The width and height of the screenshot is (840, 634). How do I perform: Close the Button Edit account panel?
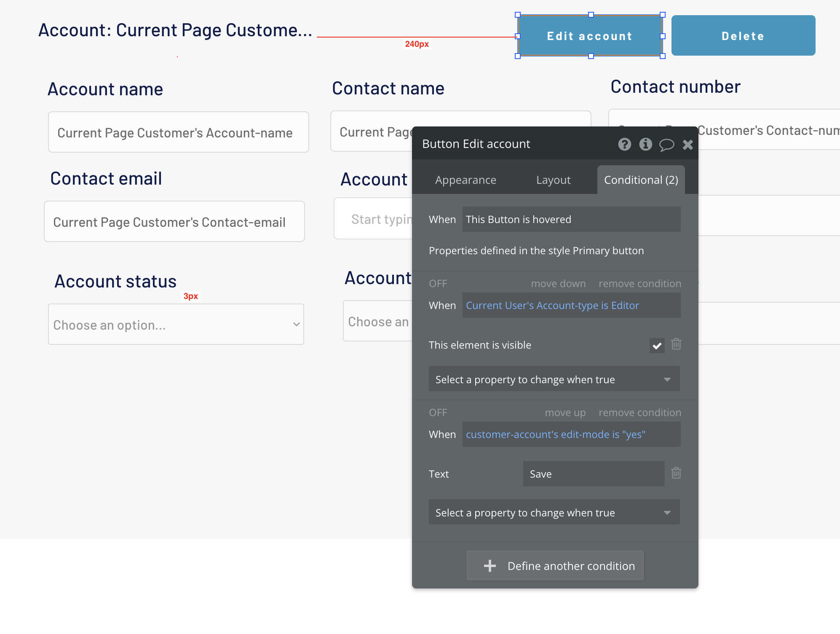pos(688,145)
